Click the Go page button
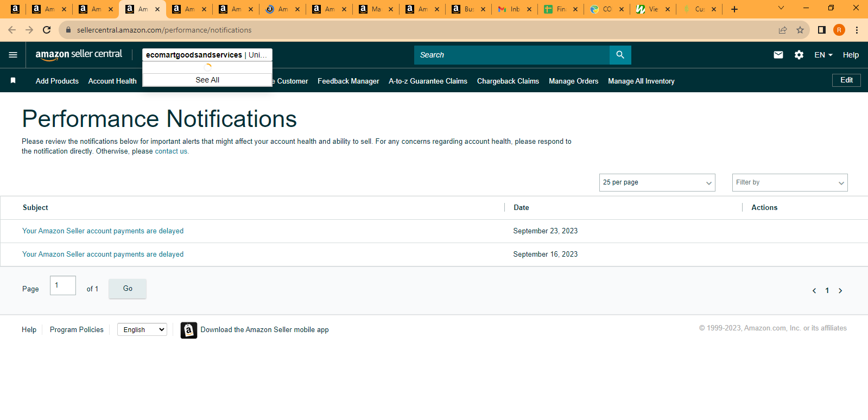The height and width of the screenshot is (420, 868). [x=128, y=289]
